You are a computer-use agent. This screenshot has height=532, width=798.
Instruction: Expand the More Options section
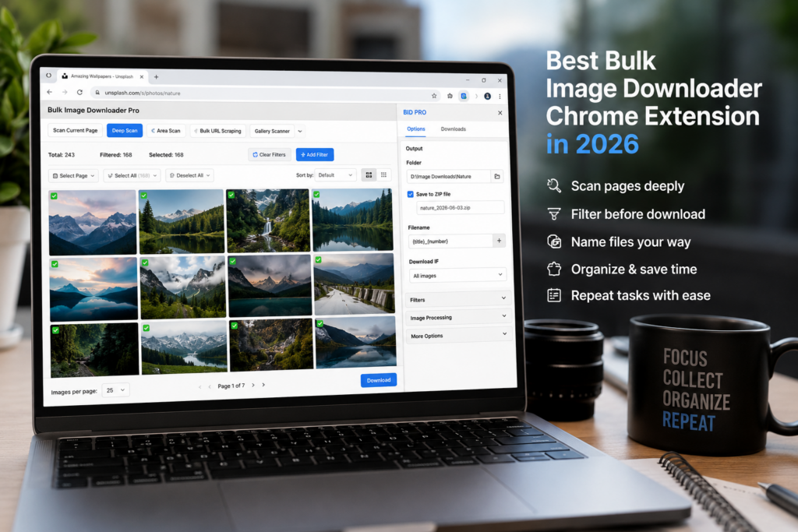coord(459,335)
